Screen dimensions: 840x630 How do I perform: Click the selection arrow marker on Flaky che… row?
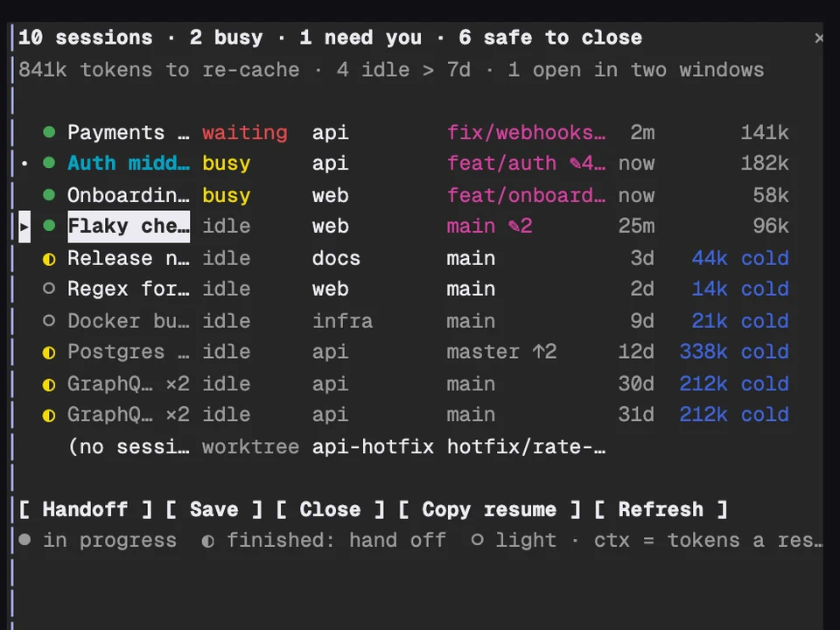[24, 227]
